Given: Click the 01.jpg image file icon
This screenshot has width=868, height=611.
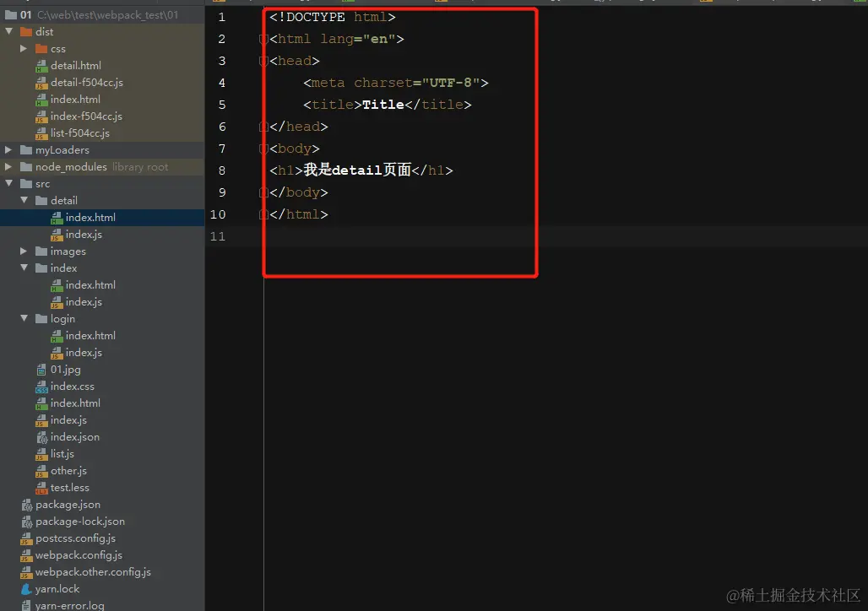Looking at the screenshot, I should click(41, 370).
